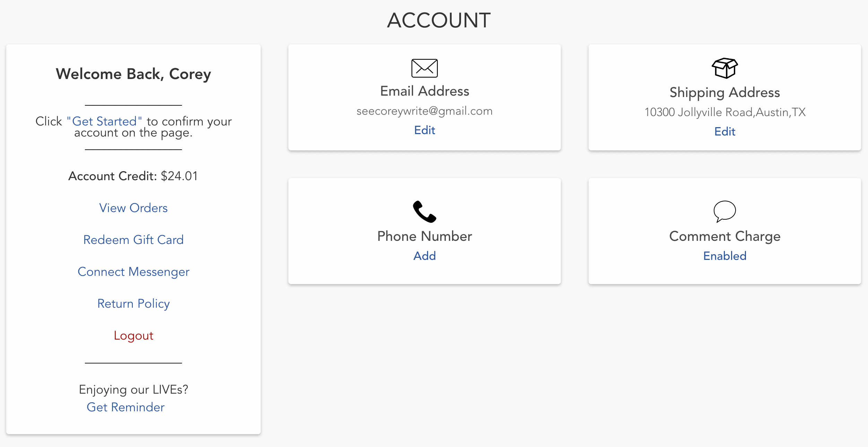Click the "Get Started" quoted text
Image resolution: width=868 pixels, height=447 pixels.
point(104,121)
